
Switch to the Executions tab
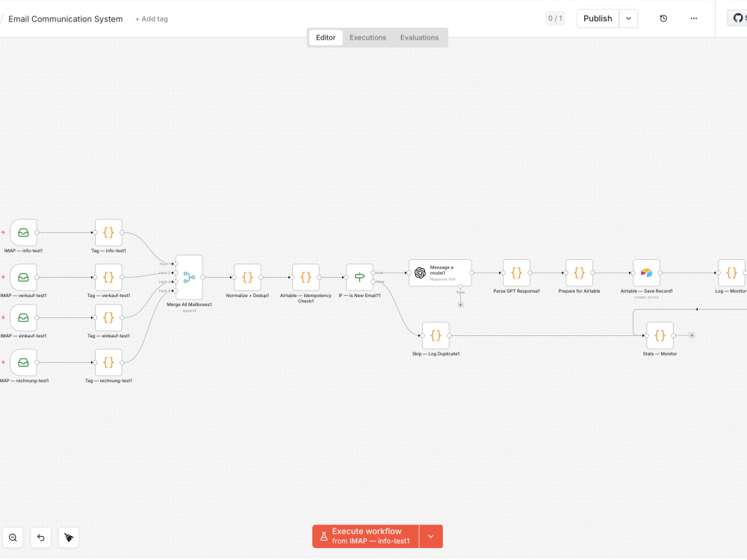click(x=368, y=37)
